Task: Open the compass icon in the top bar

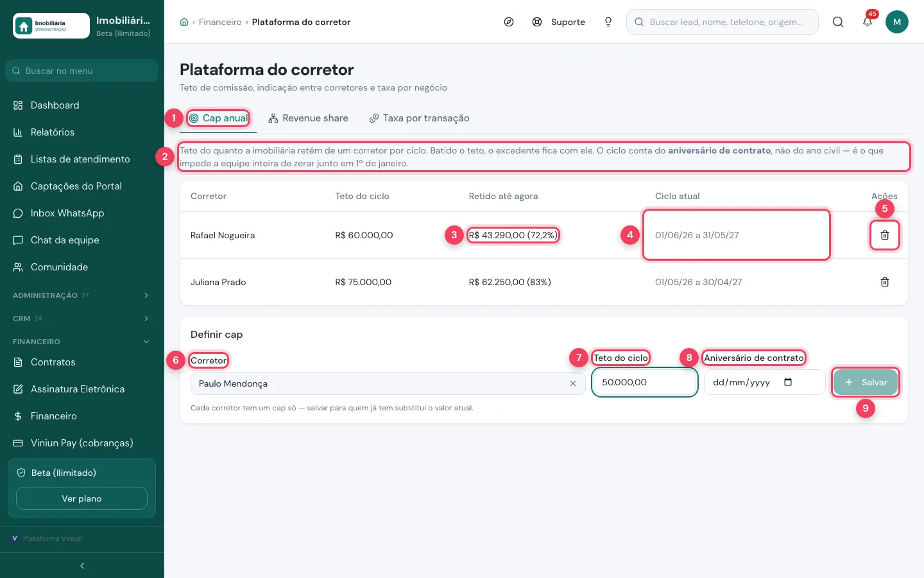Action: point(509,22)
